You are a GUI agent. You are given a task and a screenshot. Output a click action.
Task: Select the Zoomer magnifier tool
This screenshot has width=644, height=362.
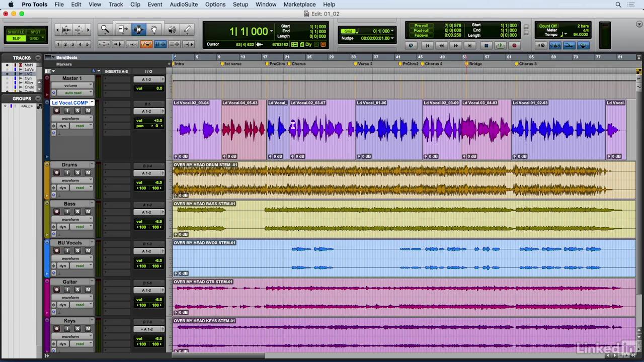(105, 30)
